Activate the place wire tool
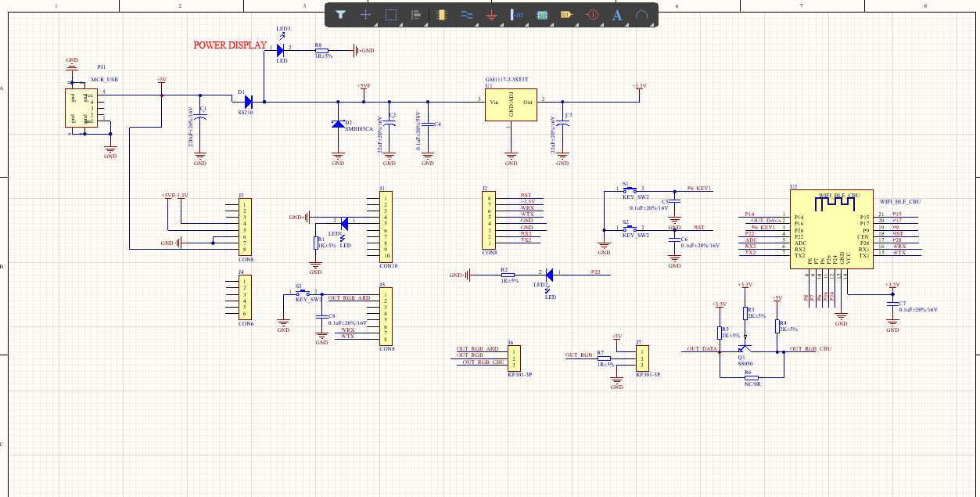980x497 pixels. (466, 14)
